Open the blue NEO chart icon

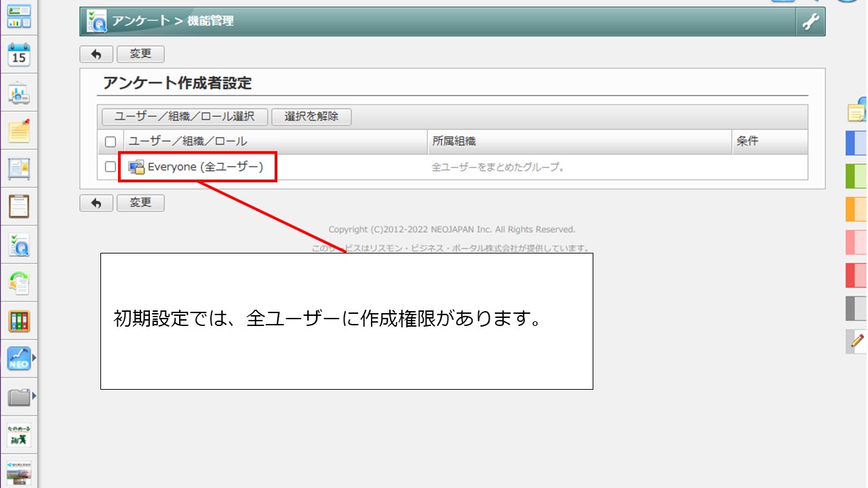click(x=19, y=359)
